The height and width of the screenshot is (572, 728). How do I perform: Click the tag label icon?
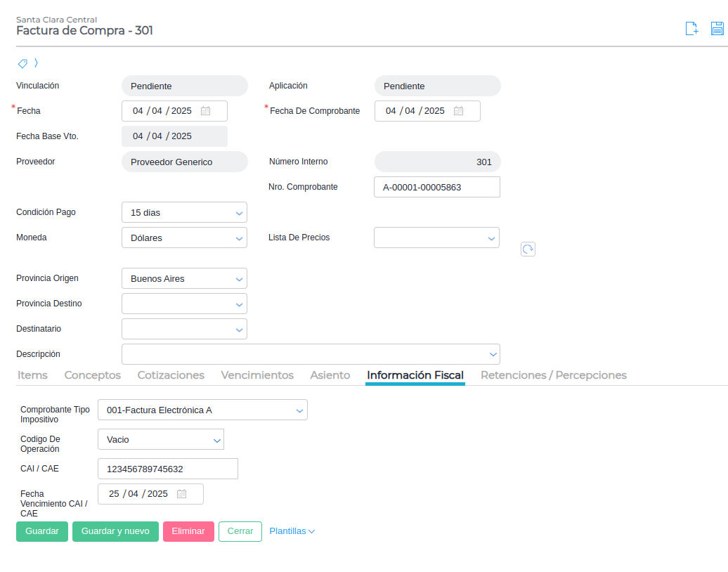(x=22, y=63)
